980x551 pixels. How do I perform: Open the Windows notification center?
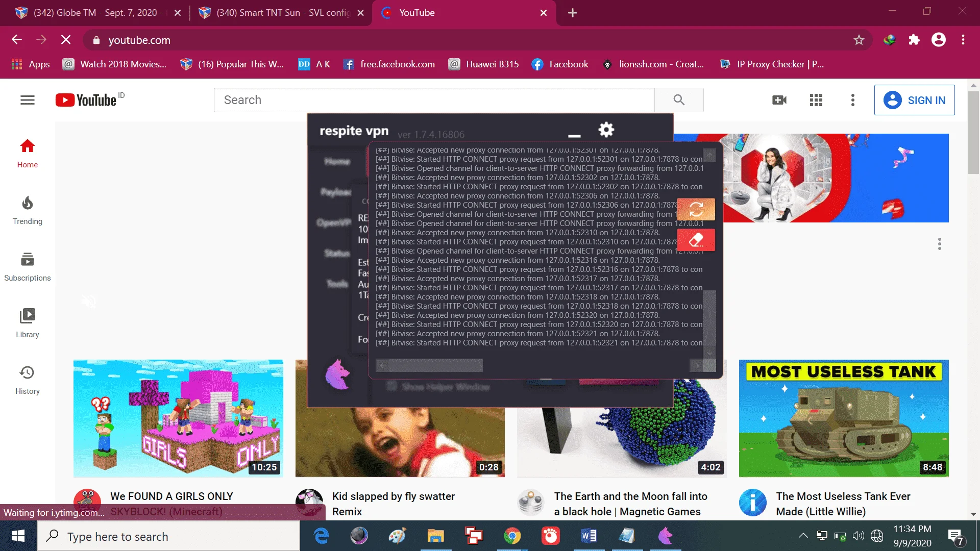click(956, 537)
